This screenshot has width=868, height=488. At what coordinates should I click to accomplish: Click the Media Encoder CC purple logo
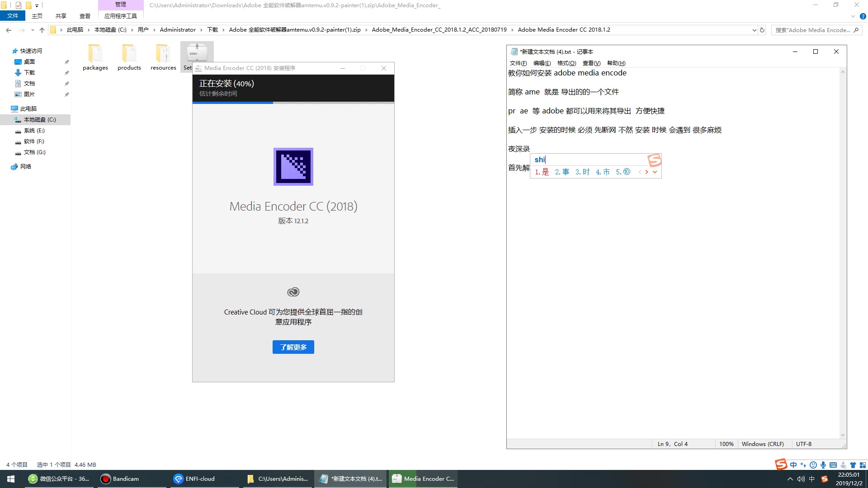[293, 166]
